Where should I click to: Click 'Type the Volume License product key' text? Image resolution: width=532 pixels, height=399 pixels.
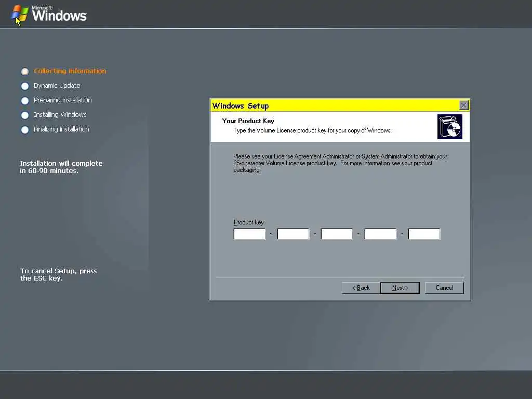tap(312, 130)
